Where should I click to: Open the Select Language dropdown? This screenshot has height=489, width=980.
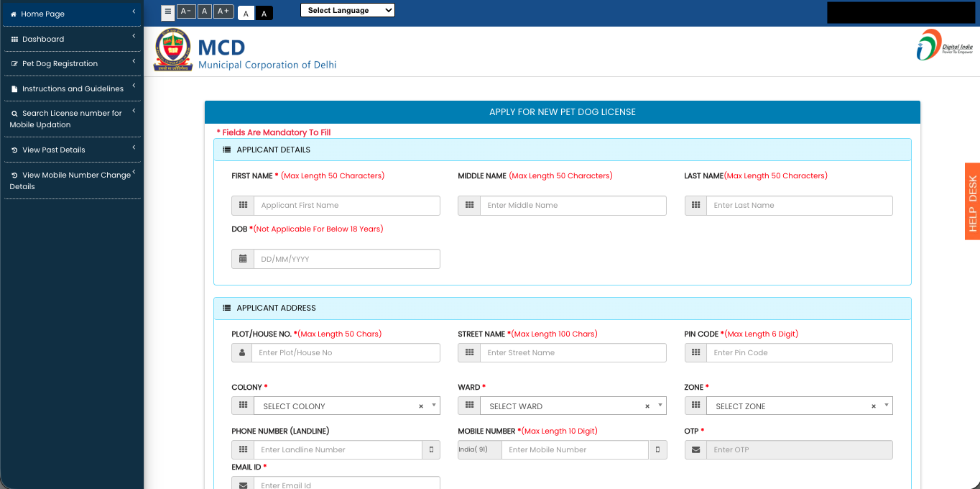[348, 10]
